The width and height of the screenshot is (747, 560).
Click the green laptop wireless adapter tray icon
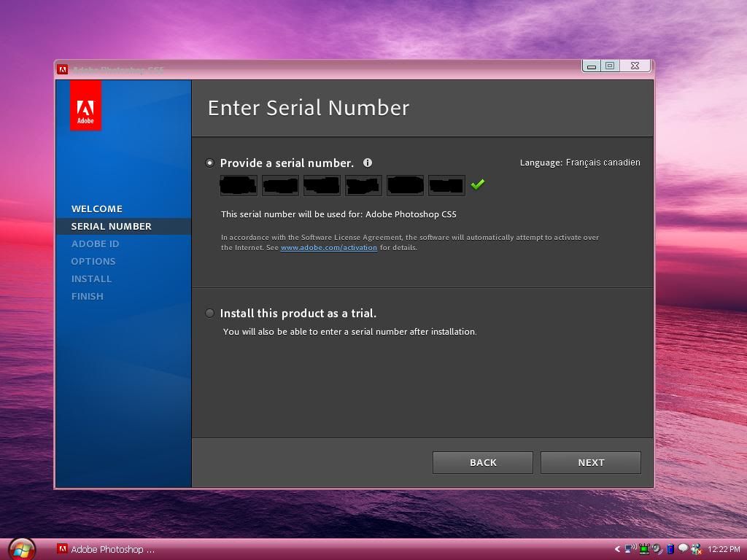point(644,549)
